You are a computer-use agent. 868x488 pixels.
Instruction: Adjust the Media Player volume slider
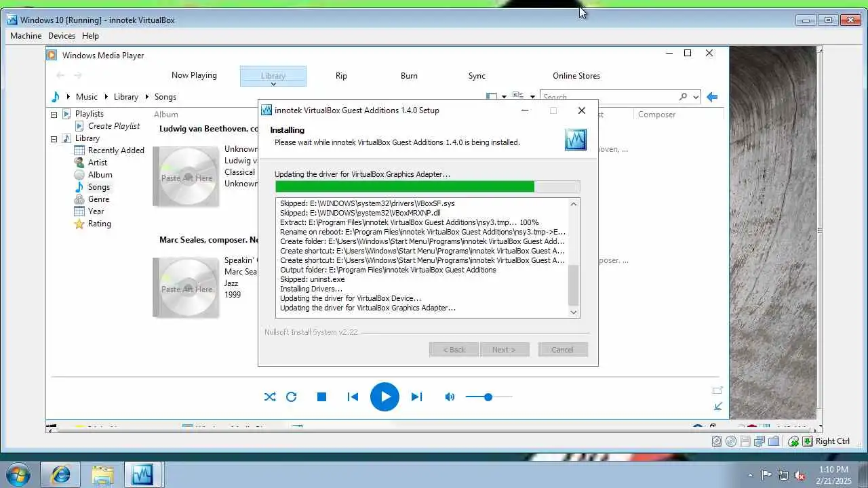click(488, 397)
